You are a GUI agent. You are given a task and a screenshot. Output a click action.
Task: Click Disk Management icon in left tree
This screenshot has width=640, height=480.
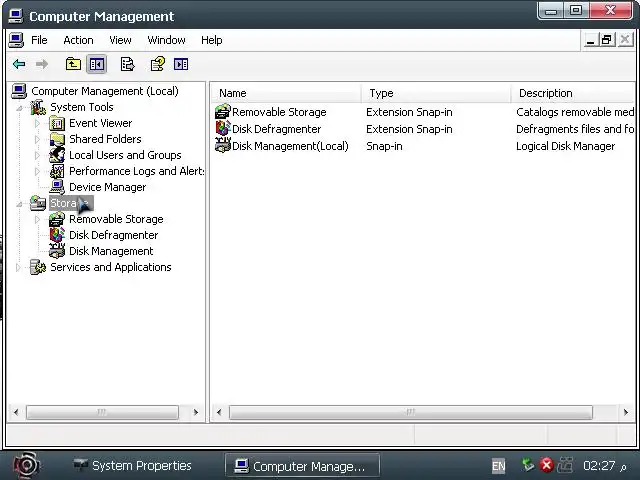click(57, 251)
